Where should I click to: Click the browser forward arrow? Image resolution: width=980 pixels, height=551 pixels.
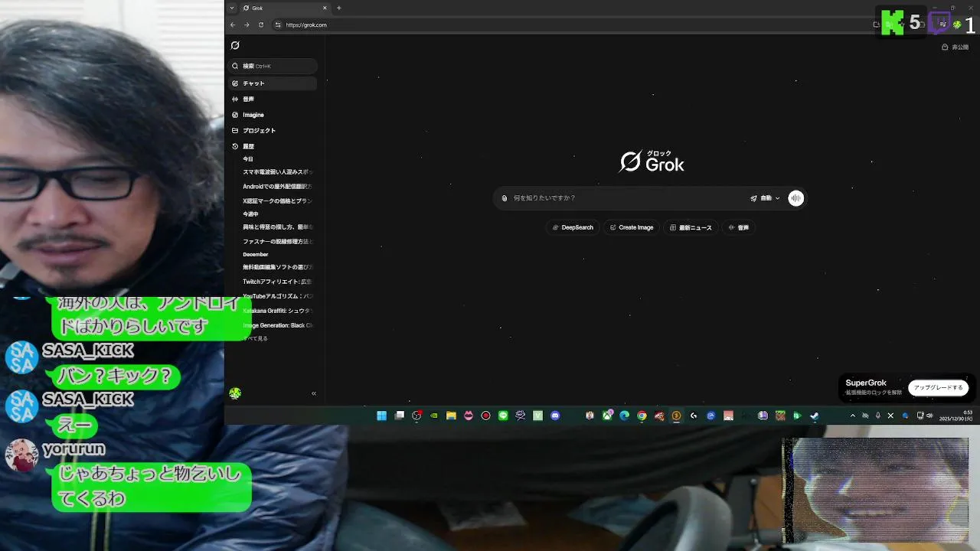pyautogui.click(x=247, y=24)
